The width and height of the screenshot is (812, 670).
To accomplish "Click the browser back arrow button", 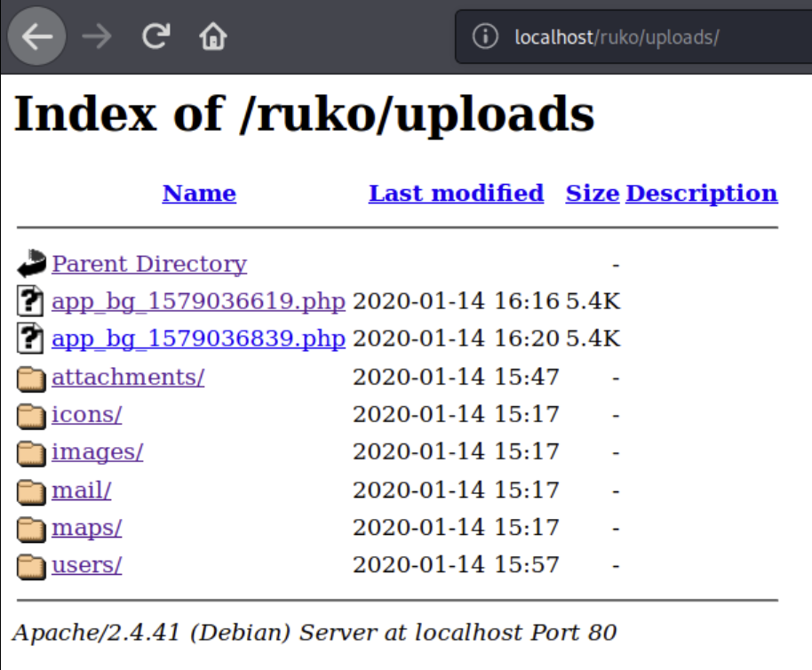I will click(x=36, y=36).
